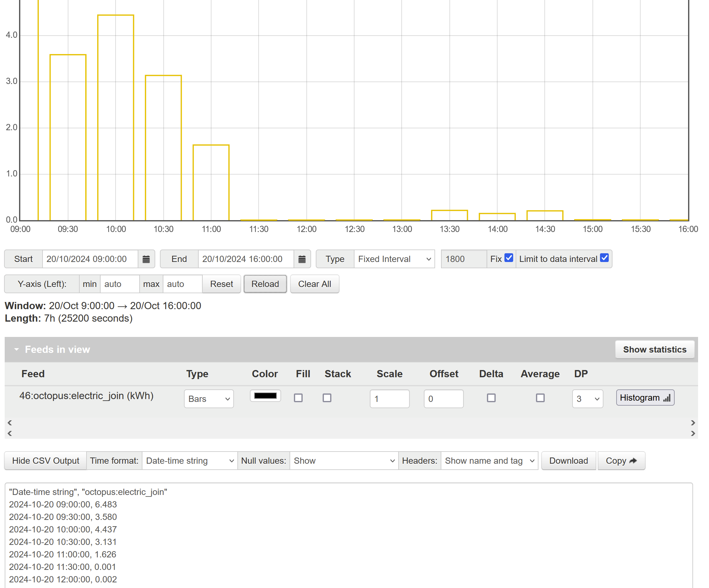Click the lower-left navigation arrow
709x588 pixels.
10,433
